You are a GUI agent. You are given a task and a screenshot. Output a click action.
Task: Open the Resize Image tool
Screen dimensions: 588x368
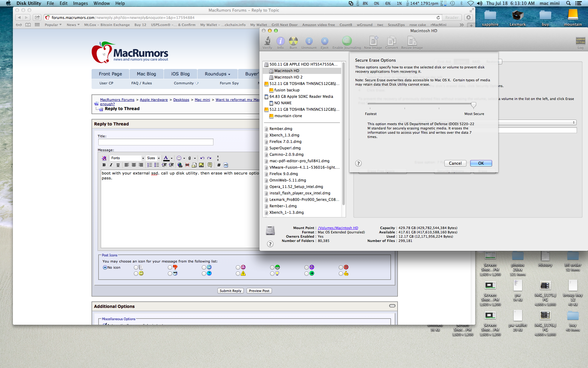click(x=412, y=41)
